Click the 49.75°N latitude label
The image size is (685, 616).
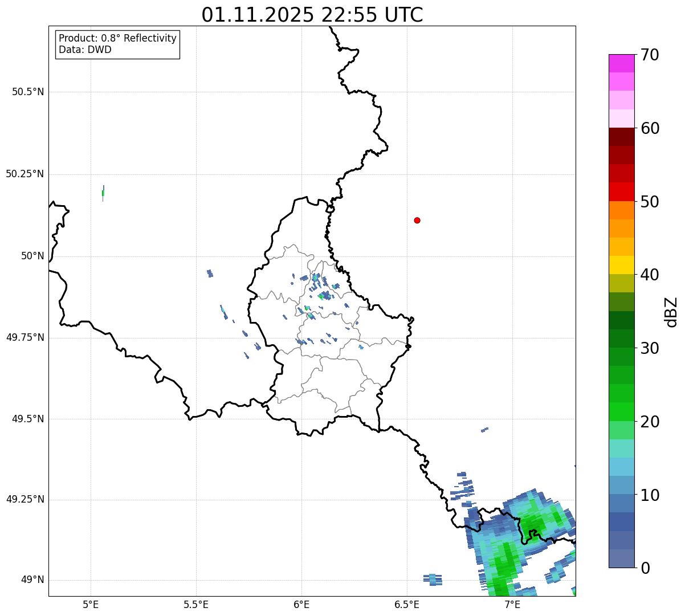[x=25, y=337]
